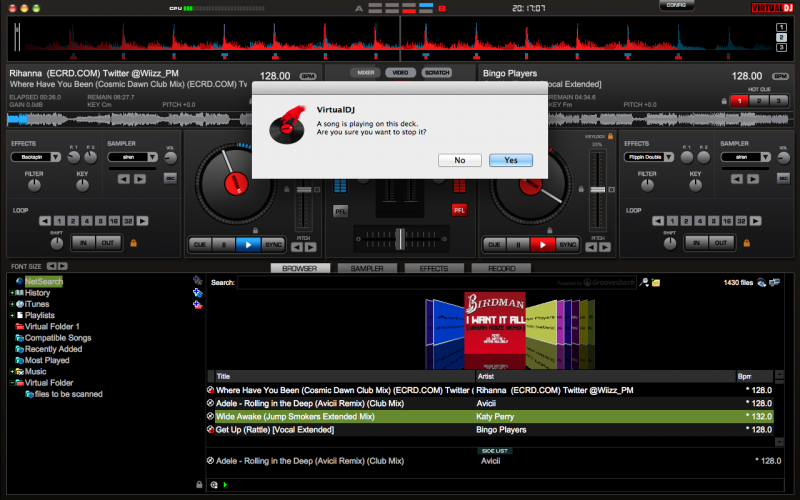The width and height of the screenshot is (800, 500).
Task: Open the BROWSER tab
Action: tap(300, 268)
